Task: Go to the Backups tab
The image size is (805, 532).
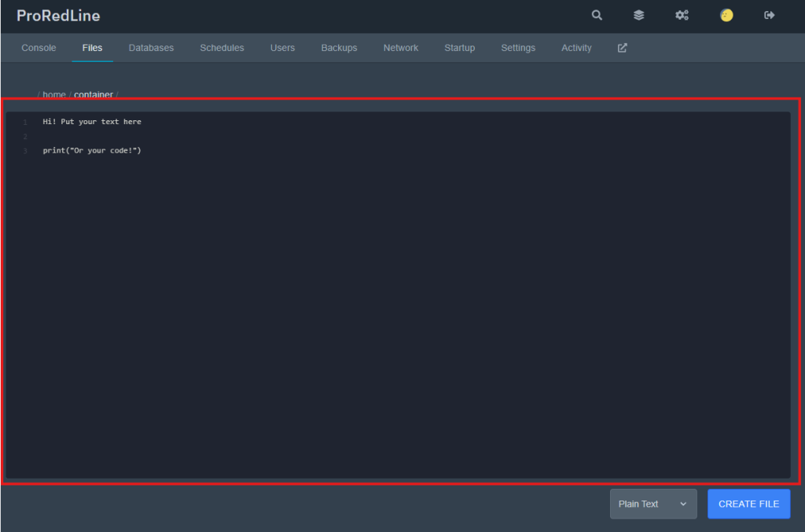Action: click(339, 48)
